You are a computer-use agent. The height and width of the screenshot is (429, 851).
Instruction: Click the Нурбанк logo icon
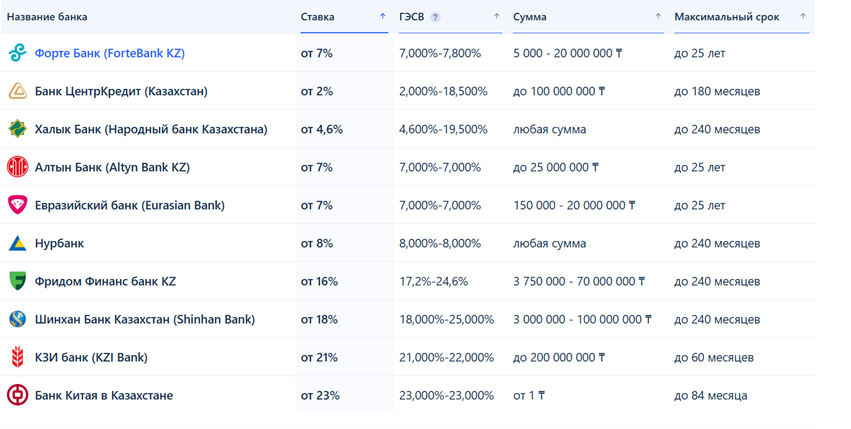click(17, 243)
